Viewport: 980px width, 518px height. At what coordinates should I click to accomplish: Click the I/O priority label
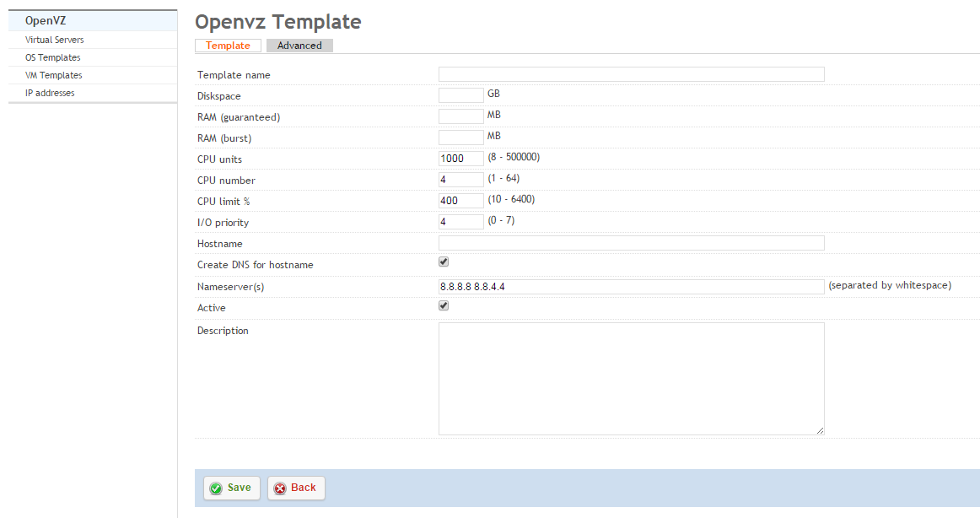223,223
